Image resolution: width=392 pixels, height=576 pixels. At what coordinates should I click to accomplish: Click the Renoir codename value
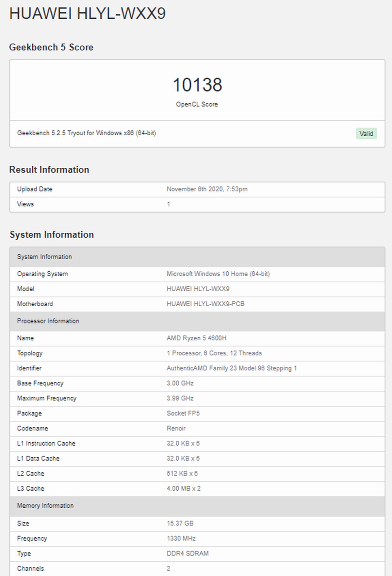click(176, 428)
